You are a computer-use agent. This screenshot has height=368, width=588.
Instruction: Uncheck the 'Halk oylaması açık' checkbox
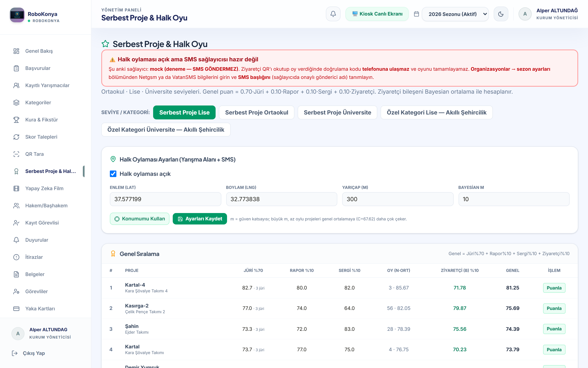coord(113,174)
